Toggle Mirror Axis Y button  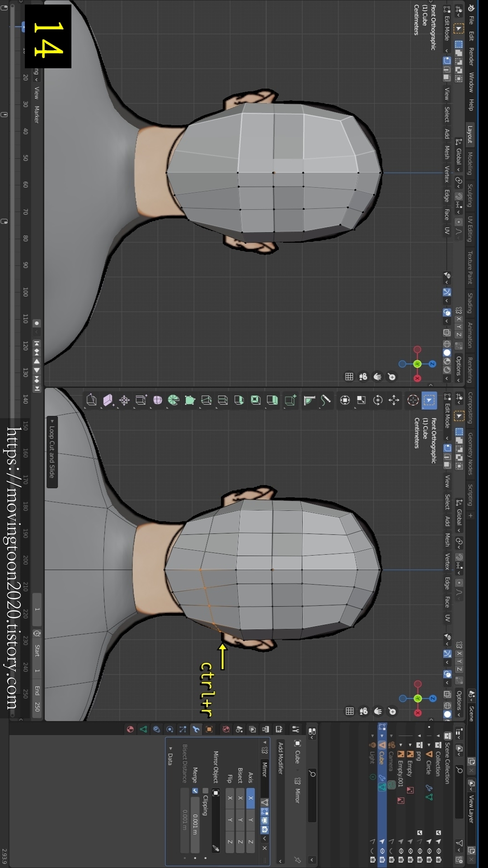(251, 820)
